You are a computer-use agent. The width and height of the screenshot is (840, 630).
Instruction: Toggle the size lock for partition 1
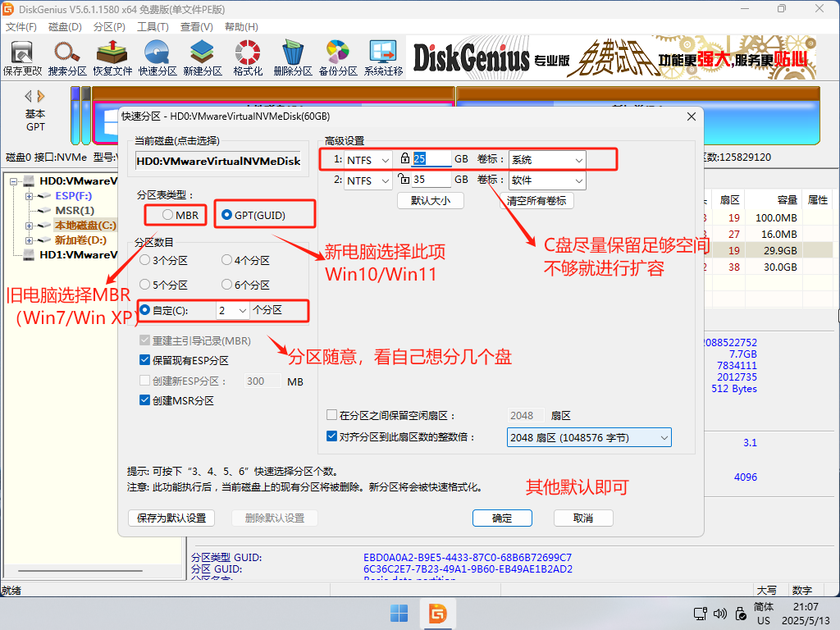click(x=405, y=158)
